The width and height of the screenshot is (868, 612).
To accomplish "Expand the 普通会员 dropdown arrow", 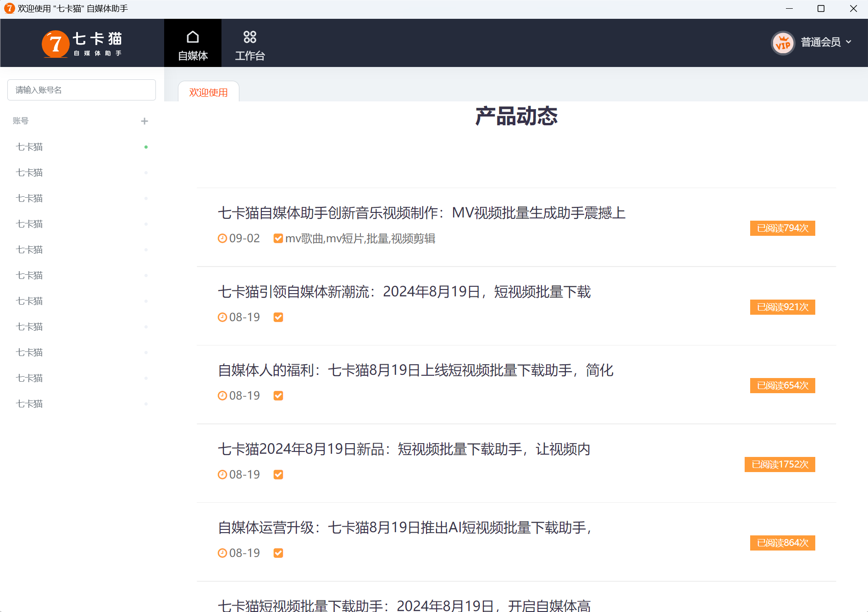I will point(849,42).
